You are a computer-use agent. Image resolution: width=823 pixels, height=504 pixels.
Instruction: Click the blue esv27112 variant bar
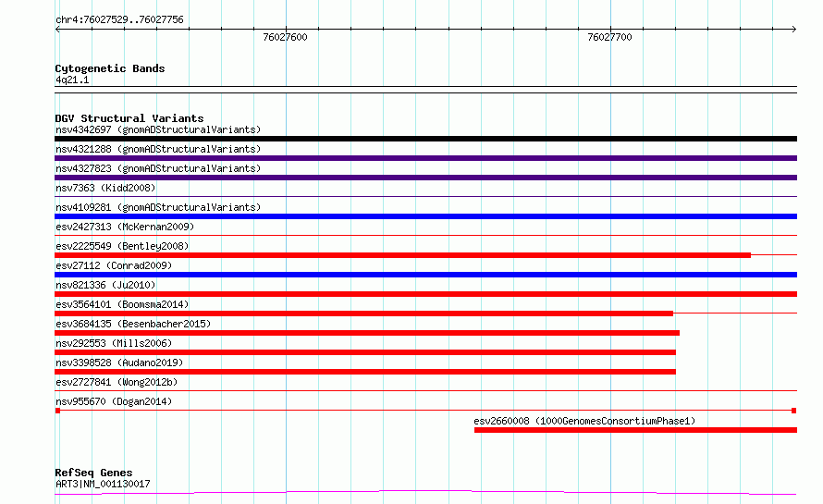(425, 275)
